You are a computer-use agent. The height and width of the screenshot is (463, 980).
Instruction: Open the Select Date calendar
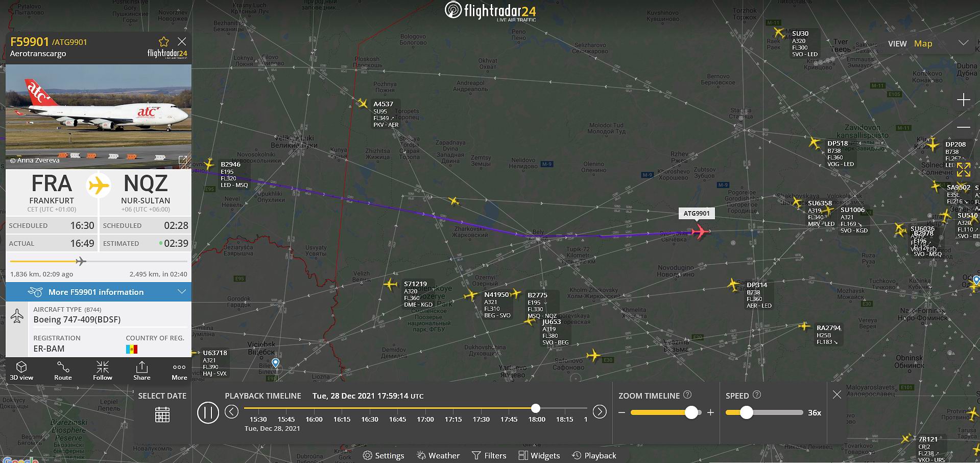pos(162,414)
